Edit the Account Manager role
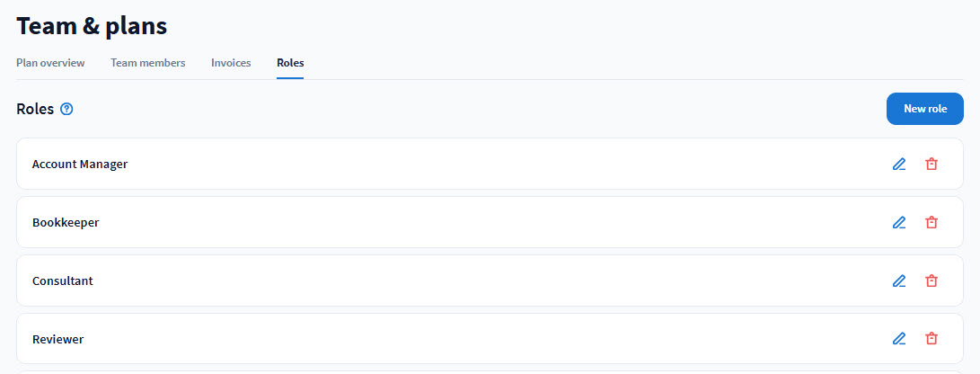Screen dimensions: 980x374 point(899,165)
